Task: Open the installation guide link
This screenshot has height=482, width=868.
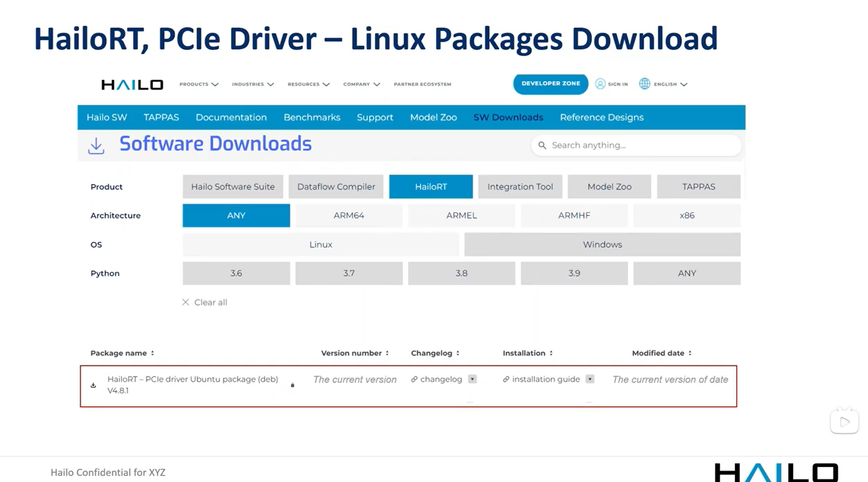Action: click(546, 379)
